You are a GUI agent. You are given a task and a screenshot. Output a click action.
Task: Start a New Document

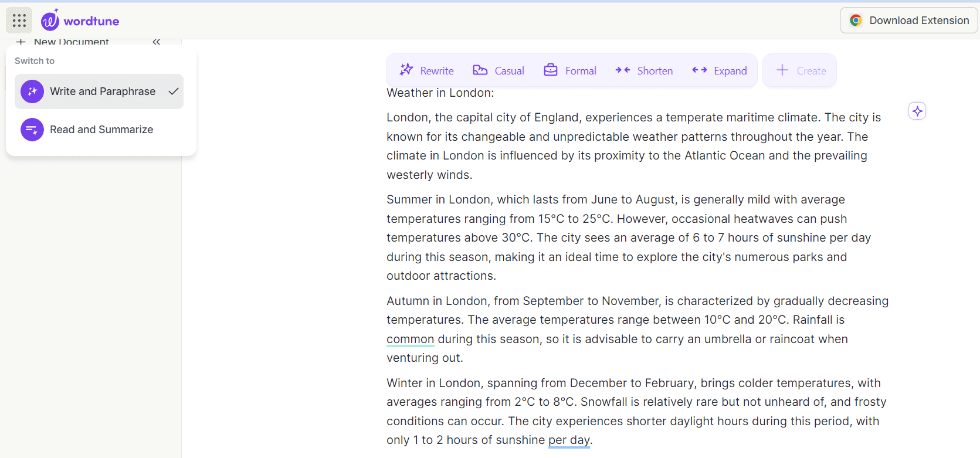[x=70, y=42]
